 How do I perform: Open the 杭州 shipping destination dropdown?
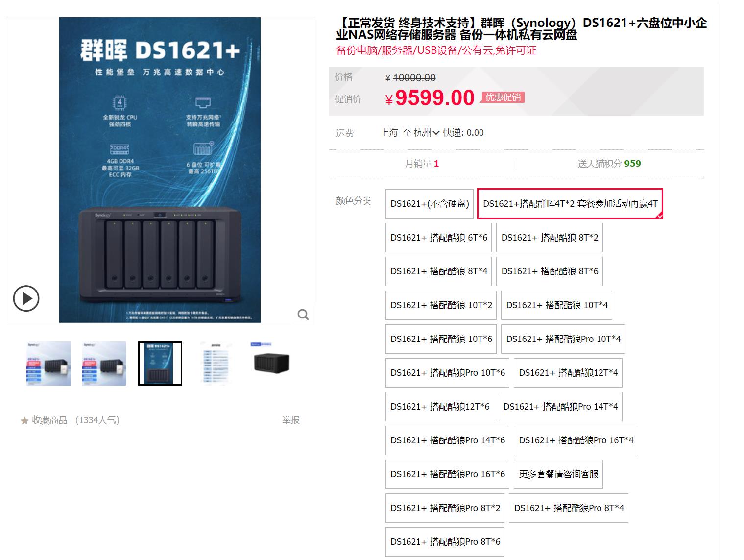pos(427,133)
